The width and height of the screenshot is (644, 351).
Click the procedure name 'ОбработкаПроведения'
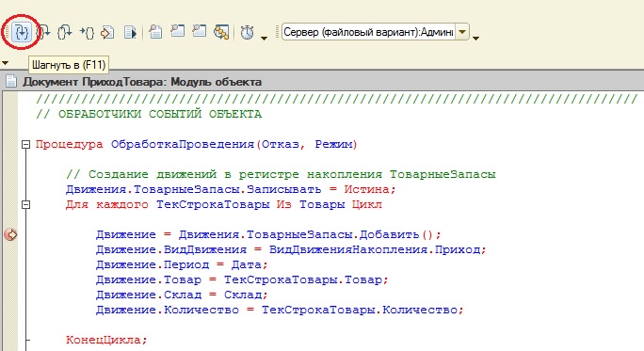[183, 145]
